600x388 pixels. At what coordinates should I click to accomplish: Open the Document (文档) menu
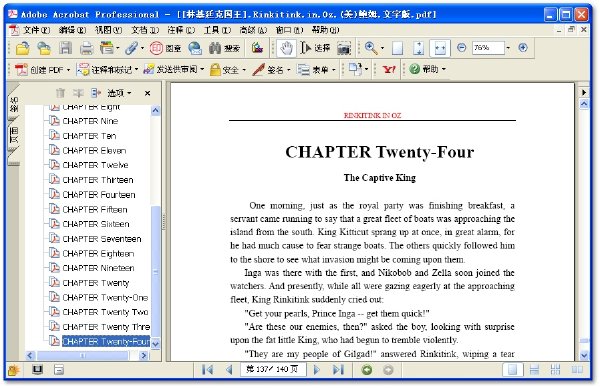click(145, 30)
